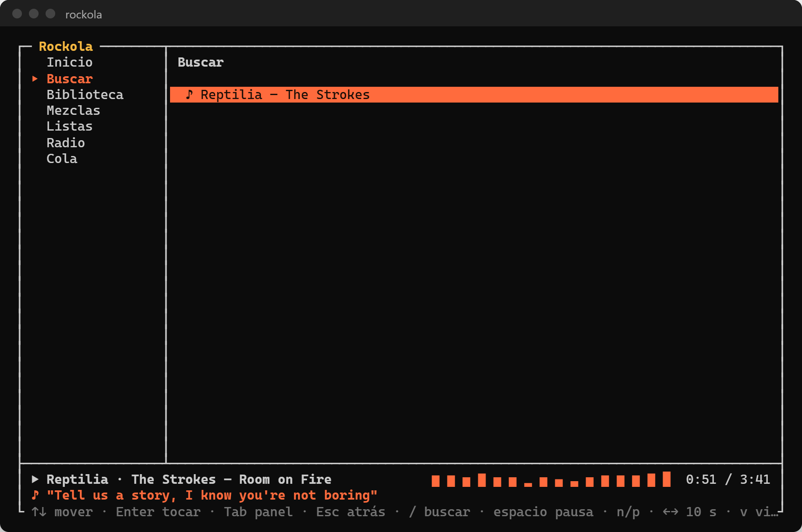The width and height of the screenshot is (802, 532).
Task: Click the playback progress visualizer bars
Action: click(x=551, y=479)
